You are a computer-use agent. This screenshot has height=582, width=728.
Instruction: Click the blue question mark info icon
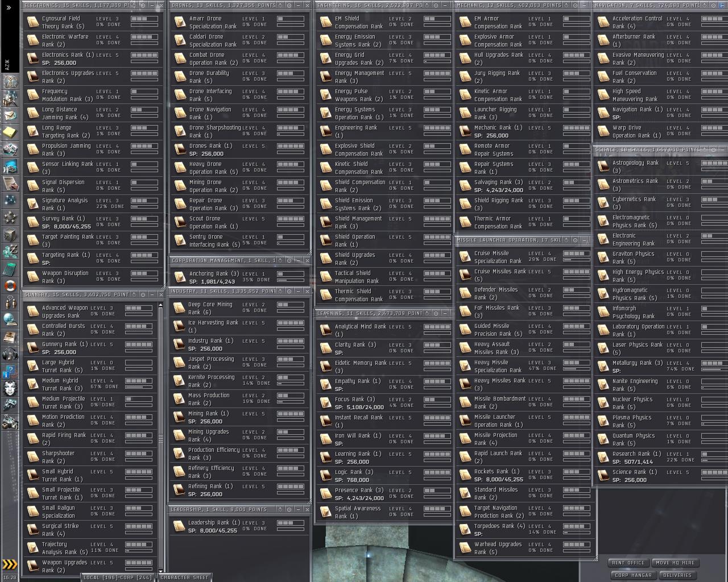point(10,371)
